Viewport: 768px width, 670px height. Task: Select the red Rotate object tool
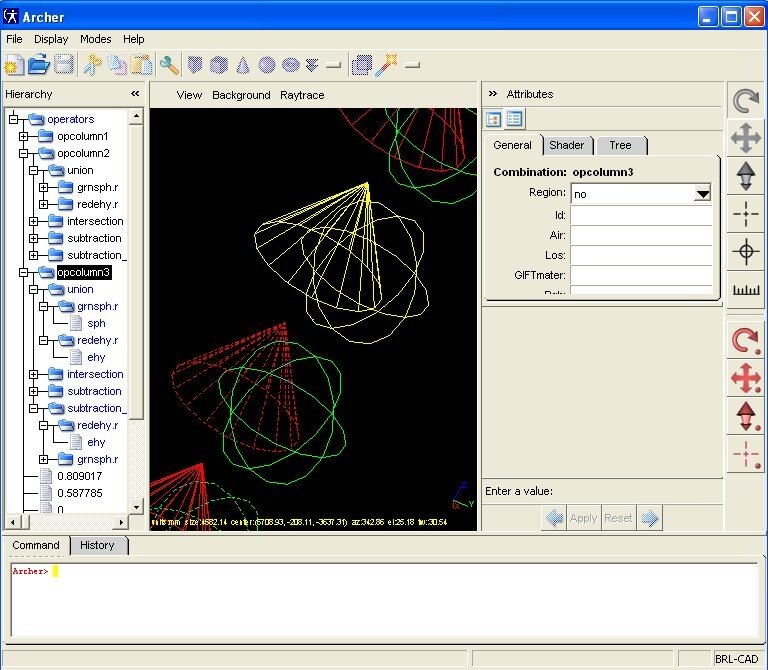coord(745,340)
